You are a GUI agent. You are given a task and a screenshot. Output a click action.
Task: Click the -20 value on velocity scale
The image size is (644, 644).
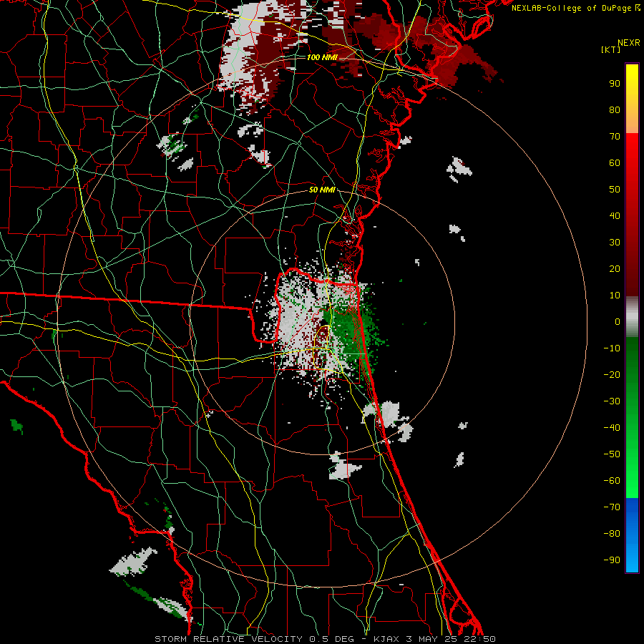click(x=612, y=375)
